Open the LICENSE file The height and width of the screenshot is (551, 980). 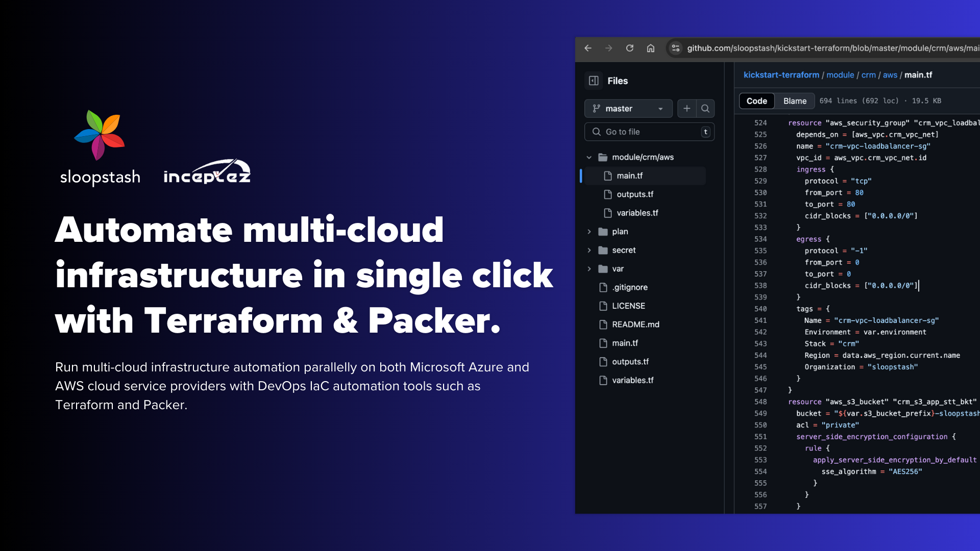pyautogui.click(x=628, y=306)
